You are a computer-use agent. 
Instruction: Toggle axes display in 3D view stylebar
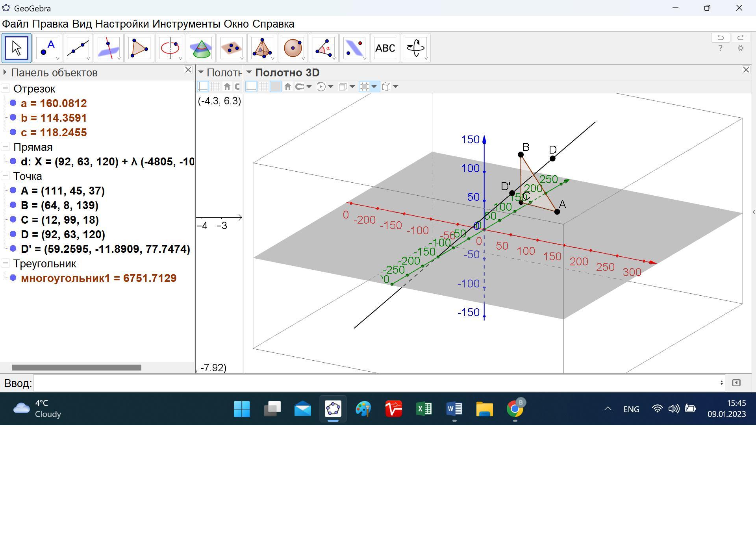252,87
